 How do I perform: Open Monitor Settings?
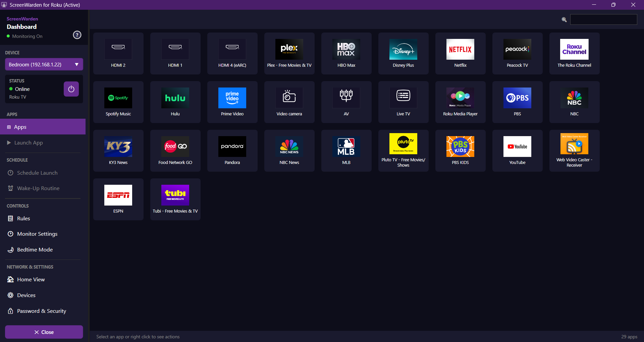[43, 234]
